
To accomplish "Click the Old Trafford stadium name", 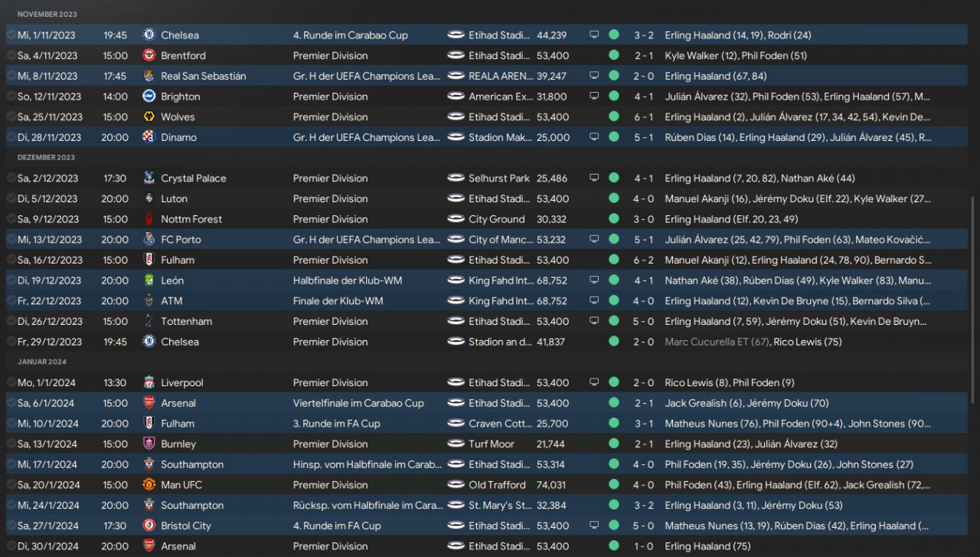I will (x=498, y=485).
